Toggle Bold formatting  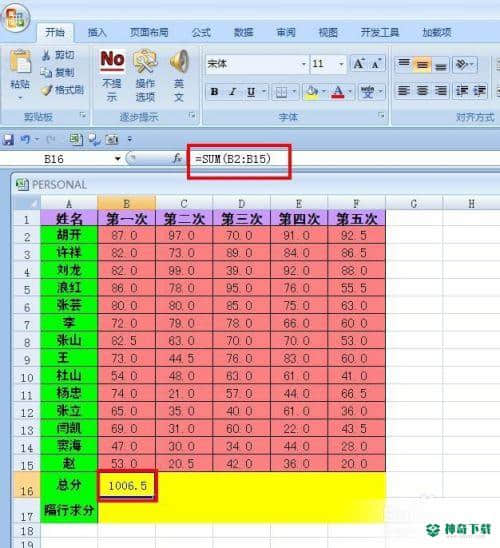click(x=214, y=92)
